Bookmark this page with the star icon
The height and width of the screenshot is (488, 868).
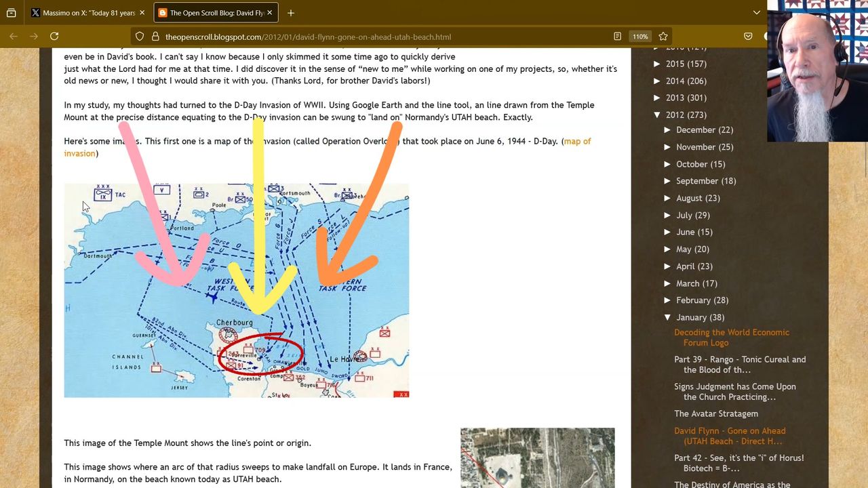[x=663, y=37]
